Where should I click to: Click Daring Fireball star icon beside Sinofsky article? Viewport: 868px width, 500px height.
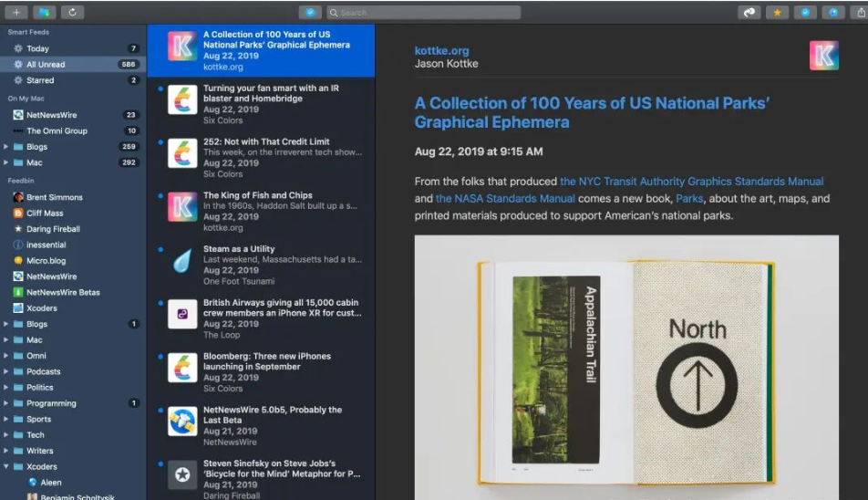pyautogui.click(x=182, y=474)
